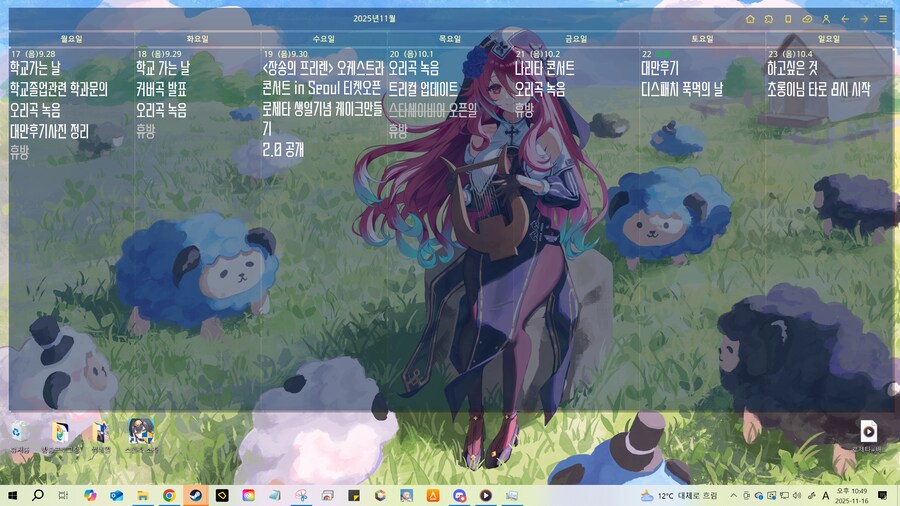Click the greyed '휴방' entry on Tuesday
The image size is (900, 506).
point(145,131)
